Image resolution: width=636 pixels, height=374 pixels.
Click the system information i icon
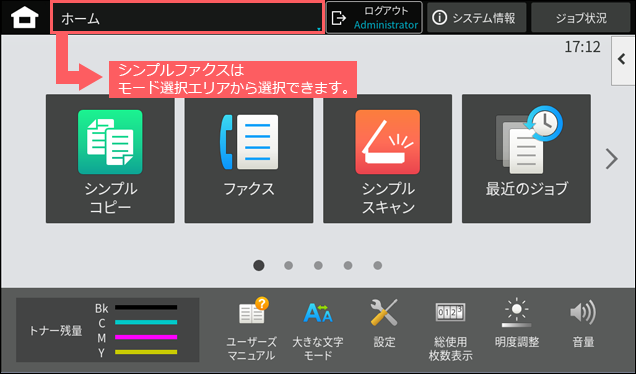[439, 18]
